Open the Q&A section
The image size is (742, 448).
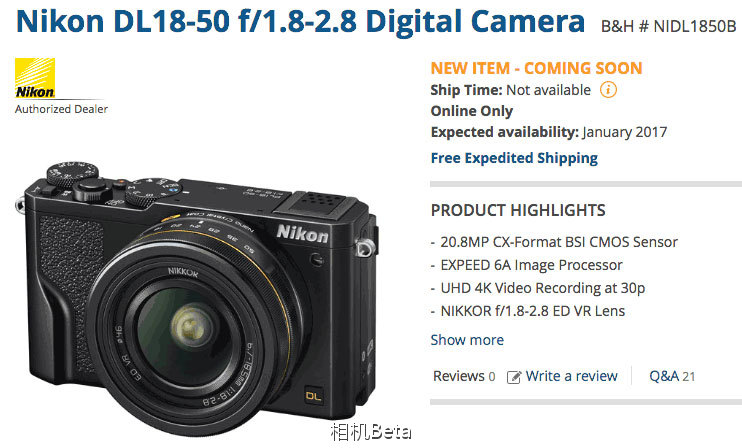pyautogui.click(x=672, y=376)
